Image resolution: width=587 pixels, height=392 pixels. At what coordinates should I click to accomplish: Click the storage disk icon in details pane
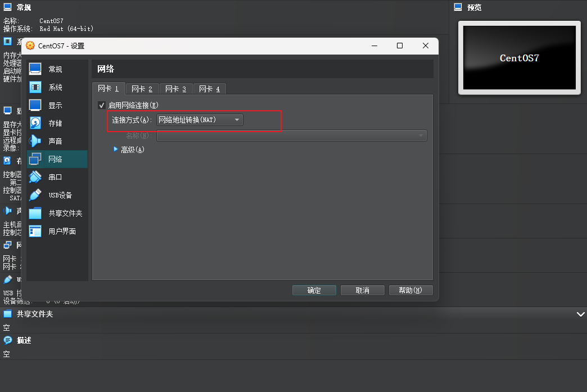[x=7, y=161]
